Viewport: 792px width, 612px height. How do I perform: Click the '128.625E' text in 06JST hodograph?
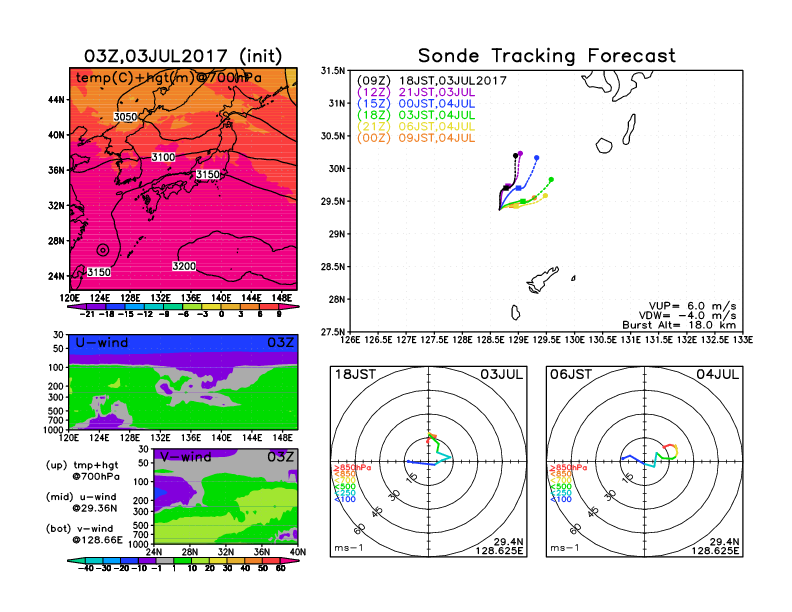(715, 550)
